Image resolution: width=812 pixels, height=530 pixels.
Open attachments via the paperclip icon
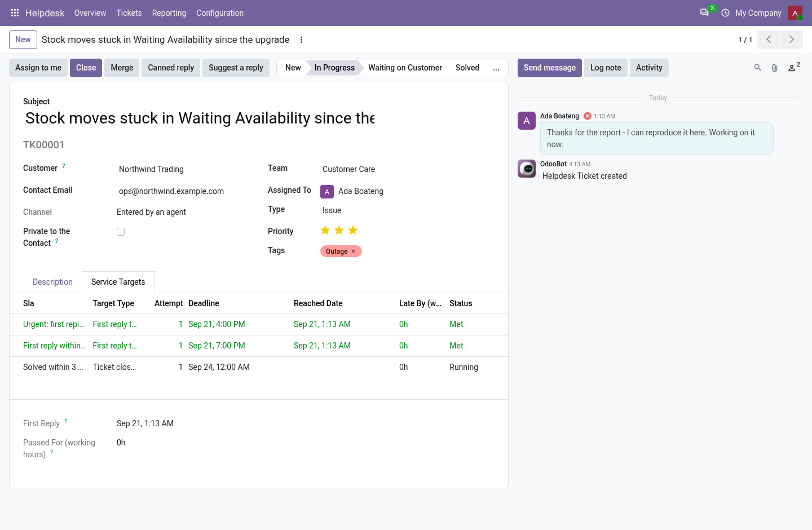coord(775,68)
